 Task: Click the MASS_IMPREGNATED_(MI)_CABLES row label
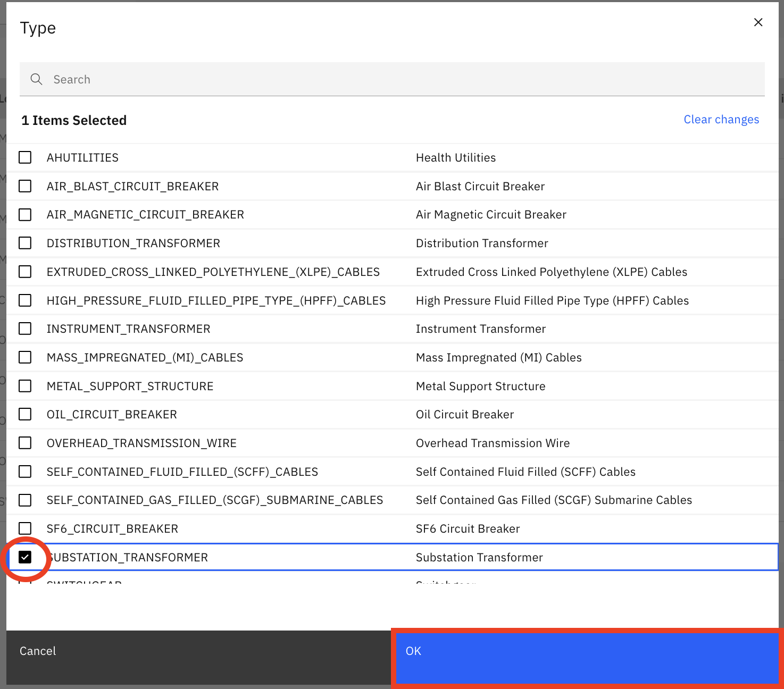pyautogui.click(x=145, y=357)
